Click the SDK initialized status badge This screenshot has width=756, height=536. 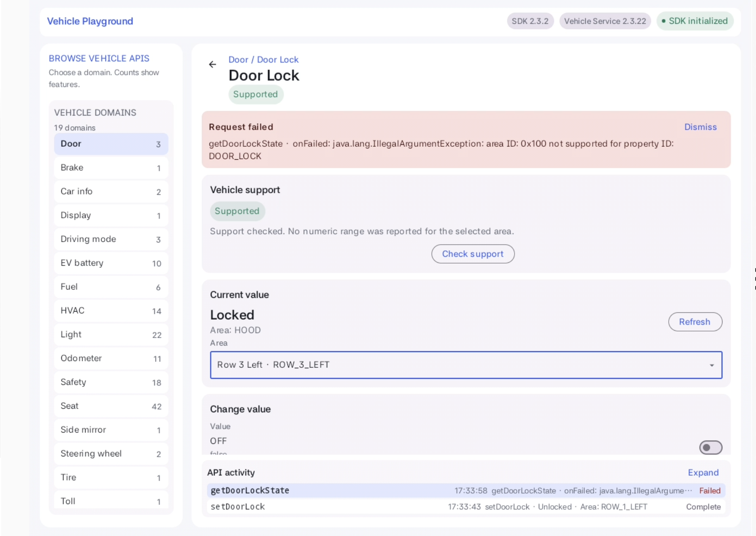point(695,21)
